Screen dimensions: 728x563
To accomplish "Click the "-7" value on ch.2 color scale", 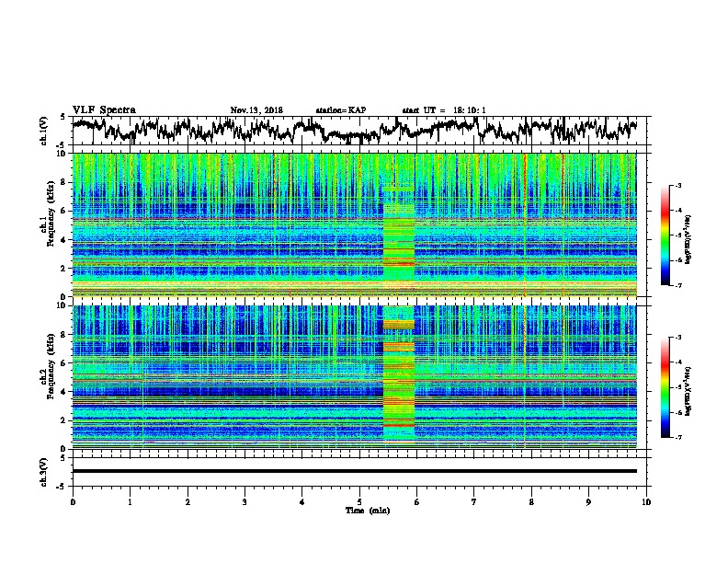I will pos(678,437).
